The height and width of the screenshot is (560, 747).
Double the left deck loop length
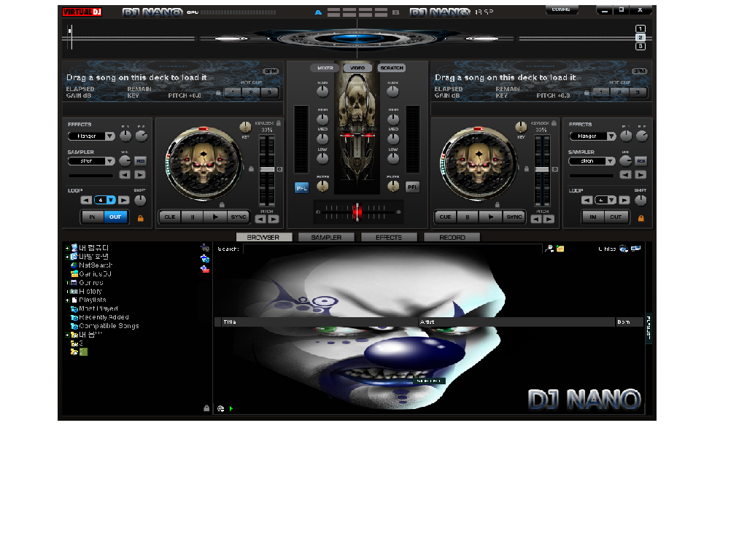(123, 201)
